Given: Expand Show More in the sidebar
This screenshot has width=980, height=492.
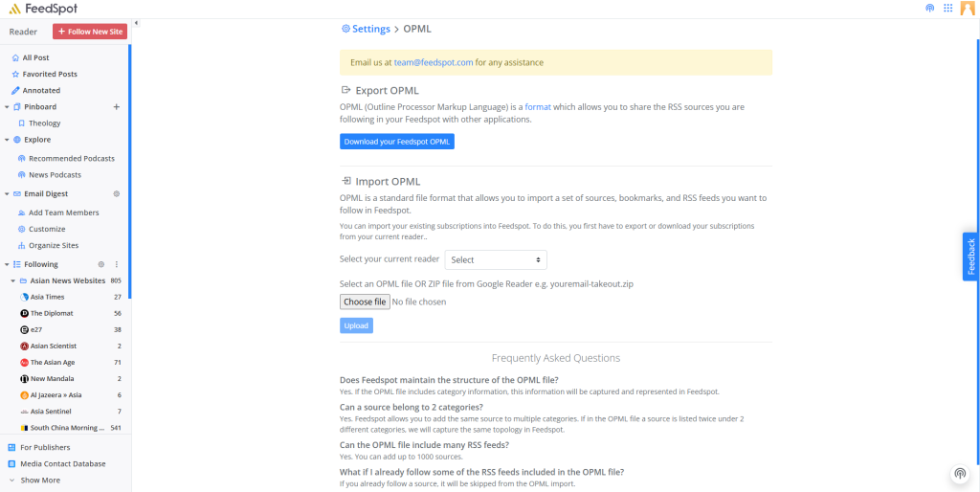Looking at the screenshot, I should [39, 481].
